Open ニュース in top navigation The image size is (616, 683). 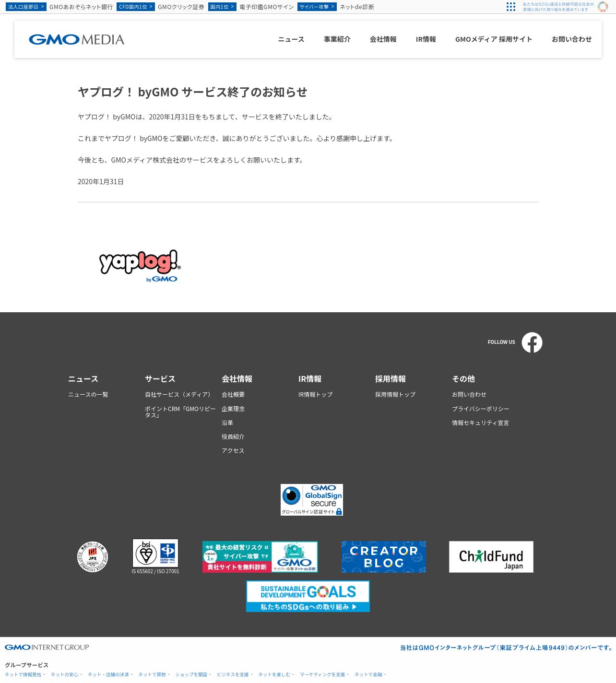pyautogui.click(x=291, y=39)
